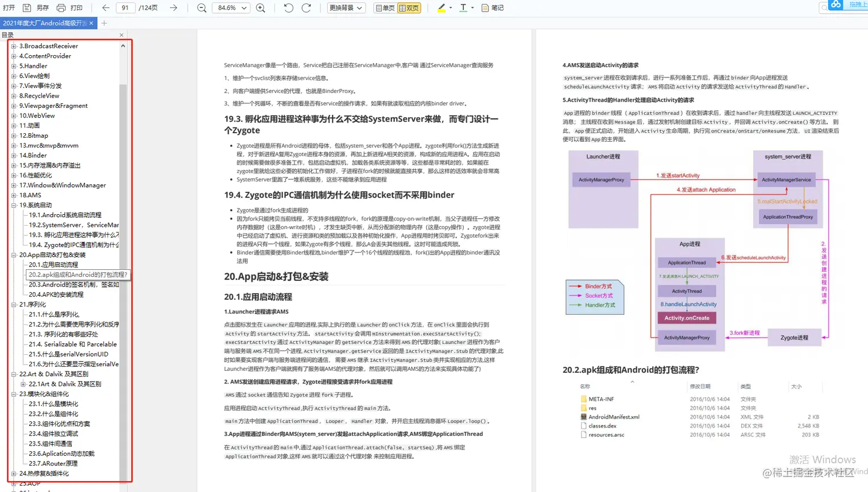The width and height of the screenshot is (868, 492).
Task: Open the 更换背景 background dropdown
Action: pos(346,8)
